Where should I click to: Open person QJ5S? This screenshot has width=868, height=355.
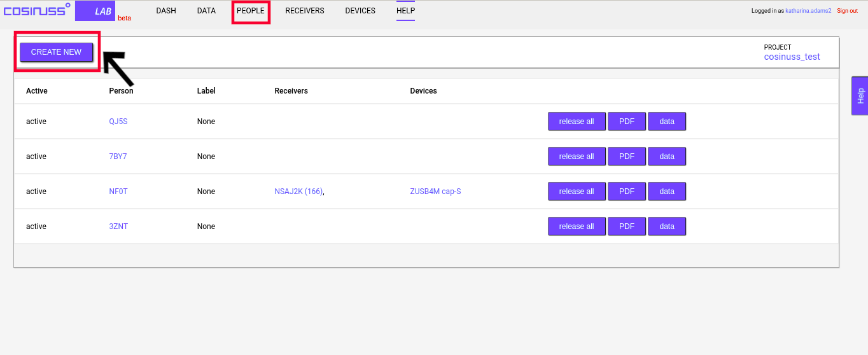tap(118, 122)
